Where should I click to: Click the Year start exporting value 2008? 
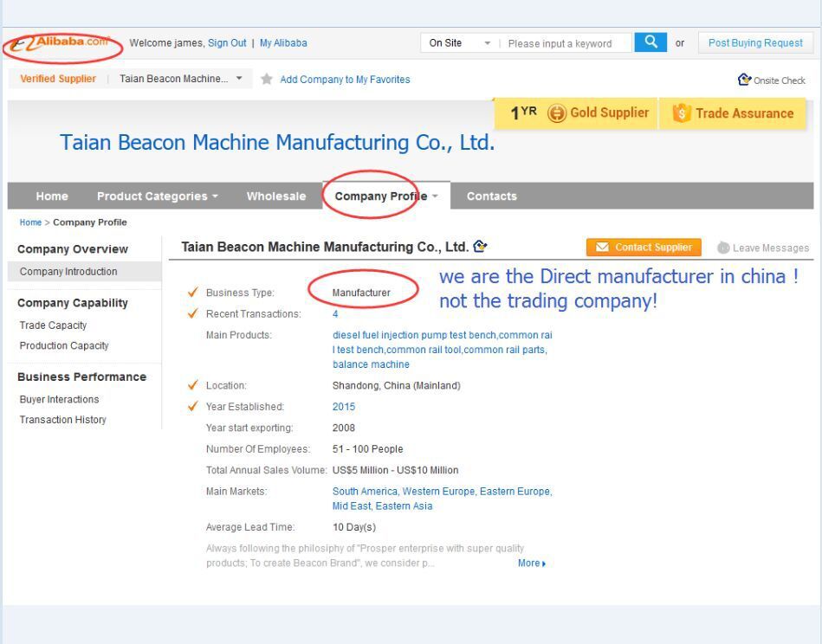pos(343,428)
